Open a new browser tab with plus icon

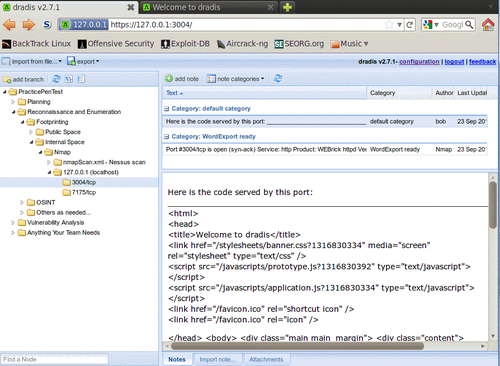pyautogui.click(x=287, y=7)
